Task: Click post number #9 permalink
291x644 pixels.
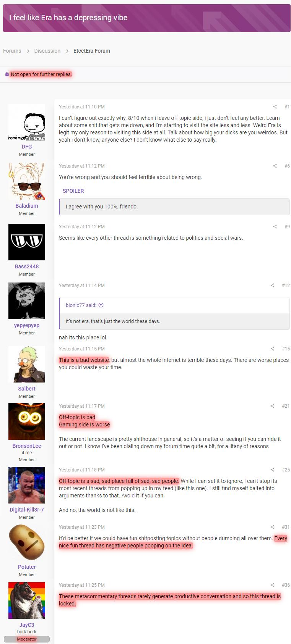Action: pyautogui.click(x=287, y=227)
